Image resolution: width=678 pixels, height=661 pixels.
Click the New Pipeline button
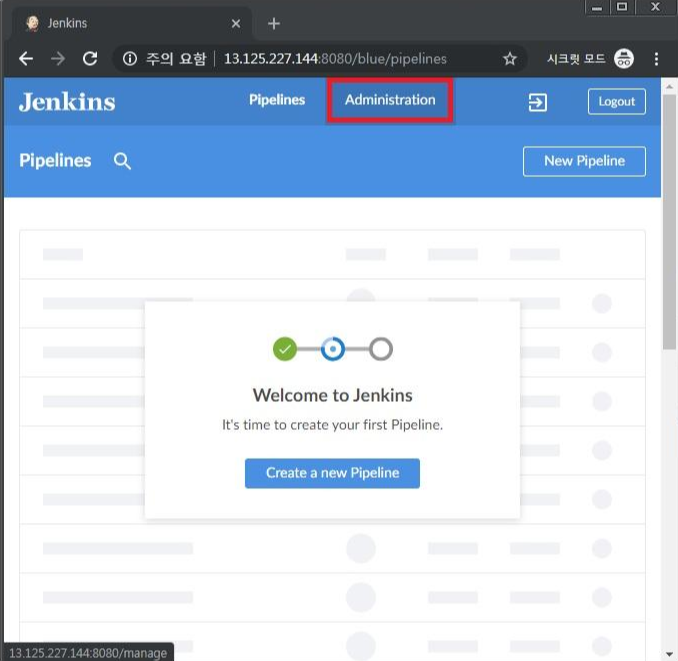point(584,161)
